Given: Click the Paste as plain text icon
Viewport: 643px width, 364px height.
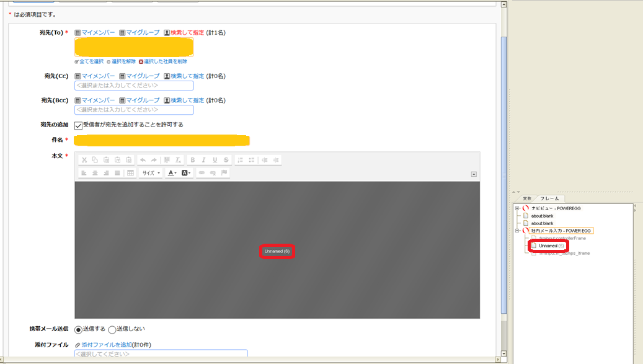Looking at the screenshot, I should pyautogui.click(x=117, y=160).
